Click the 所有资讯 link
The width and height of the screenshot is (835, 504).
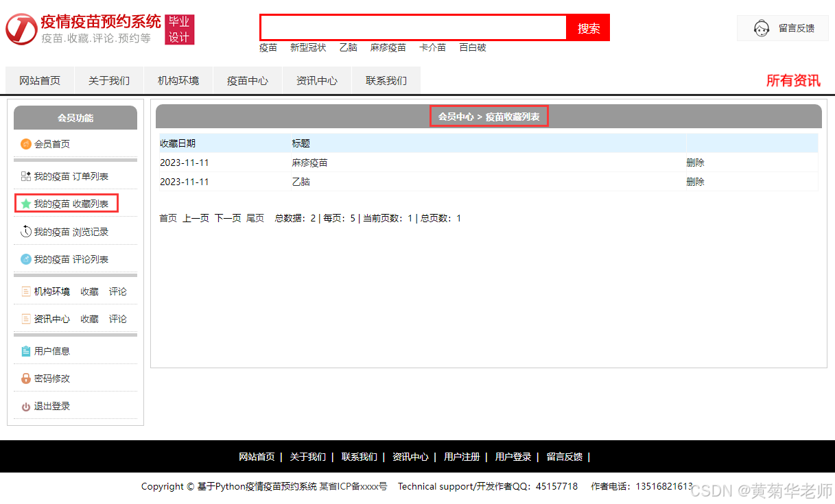(x=792, y=80)
